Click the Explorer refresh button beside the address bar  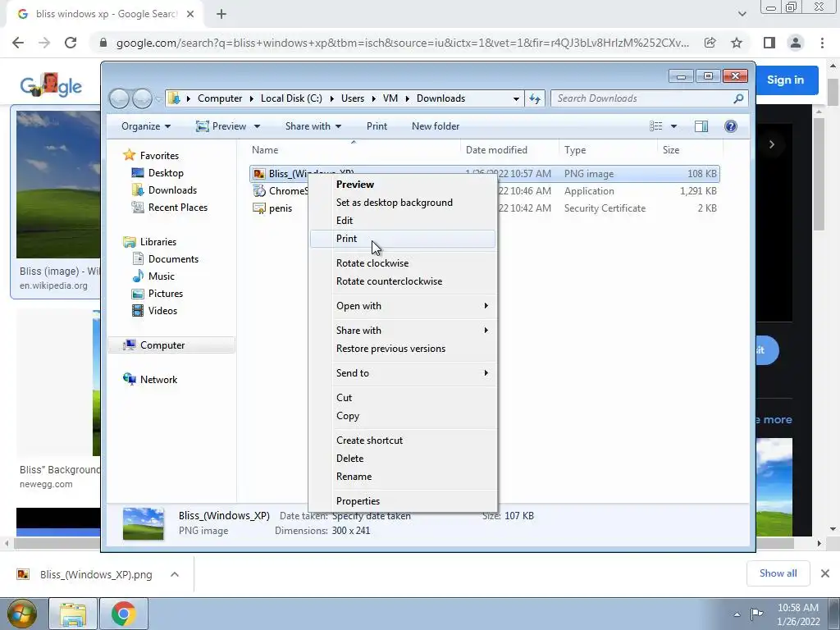(535, 98)
